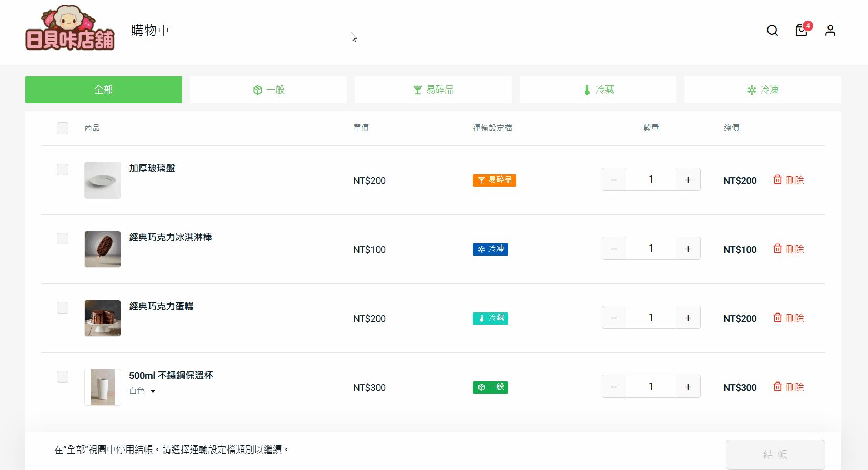Open the user account icon
Image resolution: width=868 pixels, height=470 pixels.
830,31
